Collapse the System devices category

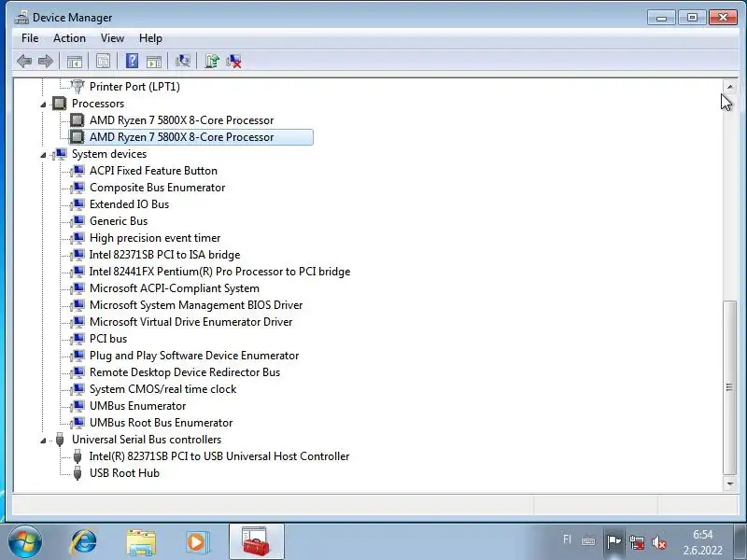43,154
